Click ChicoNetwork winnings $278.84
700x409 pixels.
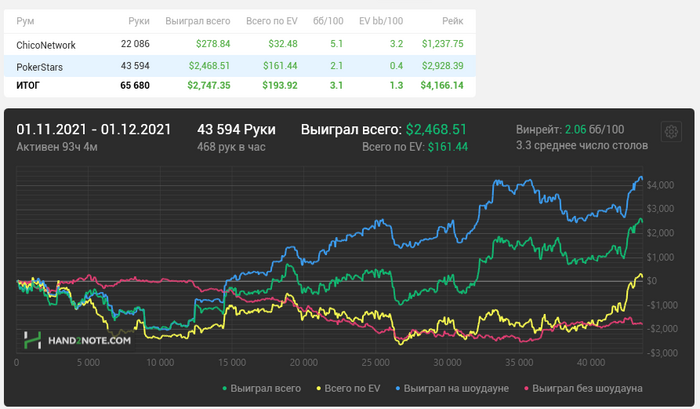coord(213,44)
